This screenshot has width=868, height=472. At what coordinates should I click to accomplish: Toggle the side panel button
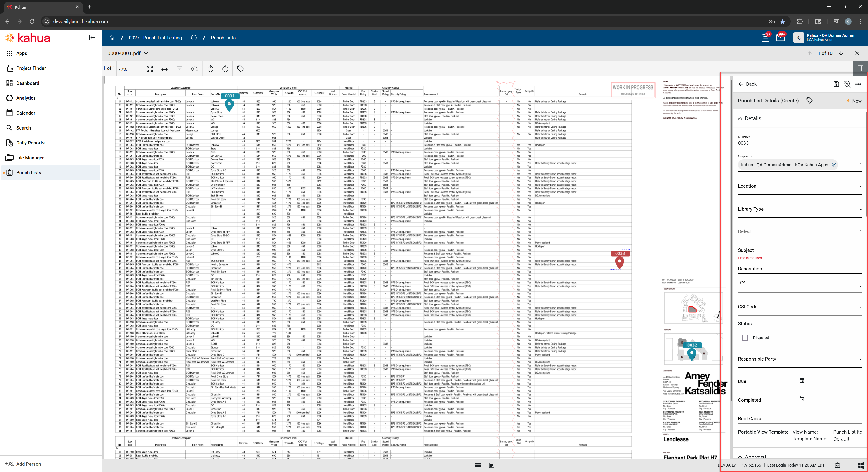coord(860,68)
